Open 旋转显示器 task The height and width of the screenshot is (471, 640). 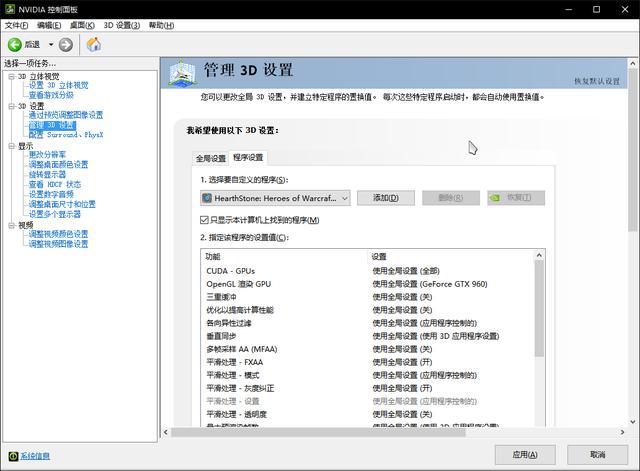point(47,174)
